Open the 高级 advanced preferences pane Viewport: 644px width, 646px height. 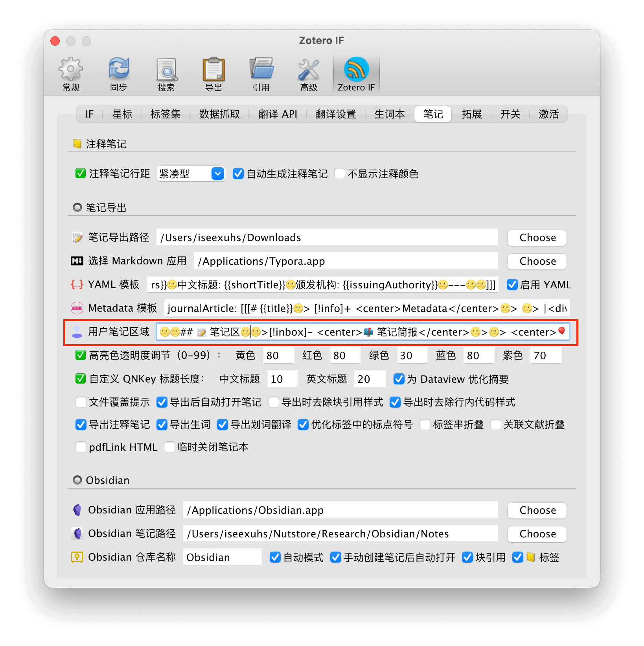pyautogui.click(x=309, y=74)
